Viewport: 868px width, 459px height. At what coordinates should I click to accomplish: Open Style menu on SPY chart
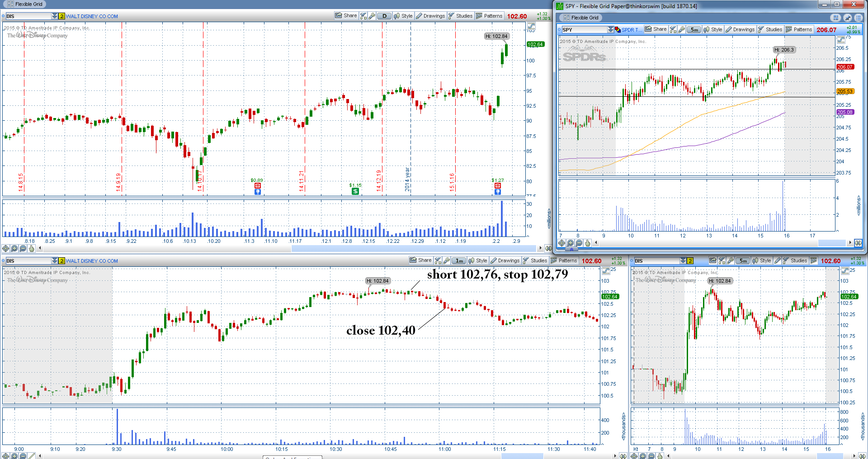tap(713, 29)
